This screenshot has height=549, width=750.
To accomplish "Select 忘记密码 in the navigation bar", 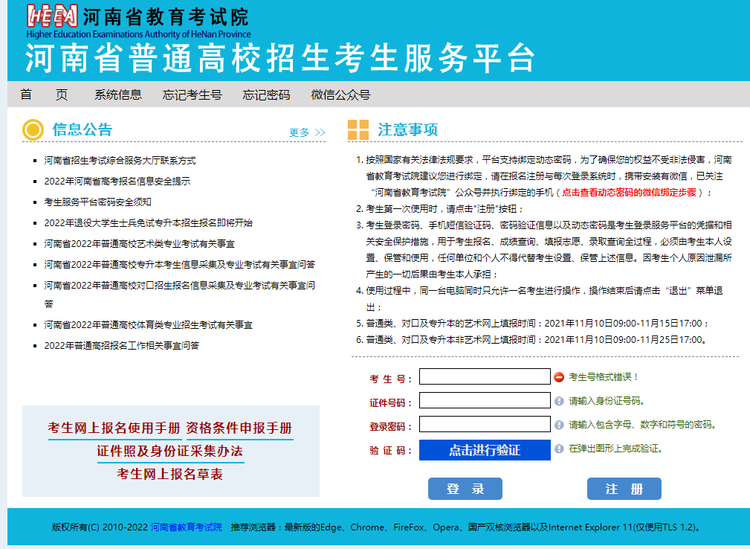I will [x=266, y=95].
